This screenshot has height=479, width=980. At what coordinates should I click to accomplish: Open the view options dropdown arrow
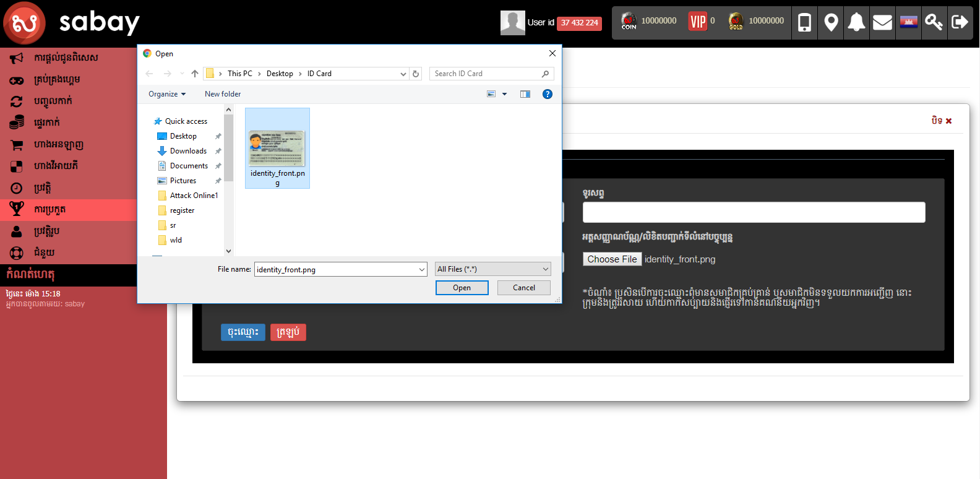[x=504, y=94]
